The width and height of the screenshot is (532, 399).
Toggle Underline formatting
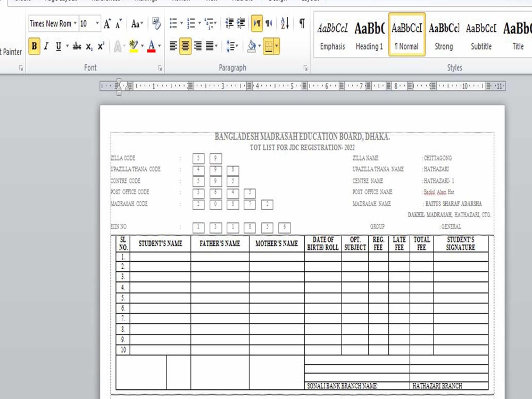(59, 46)
